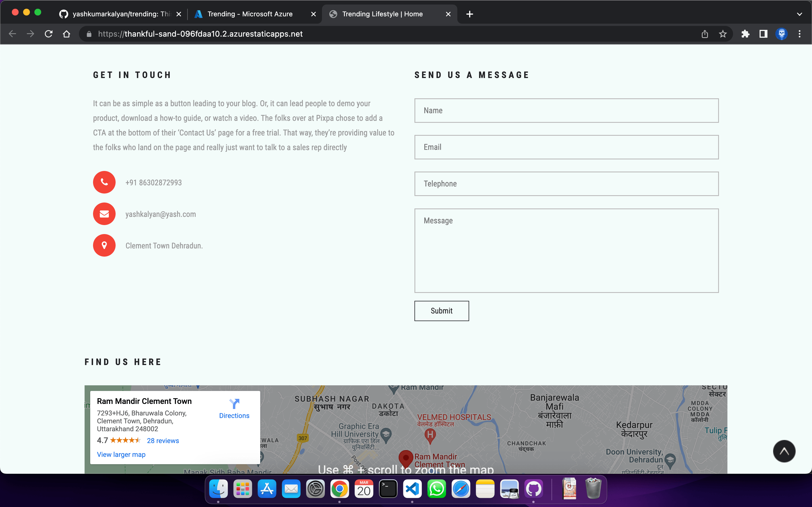Toggle the browser side panel
Viewport: 812px width, 507px height.
click(x=763, y=34)
